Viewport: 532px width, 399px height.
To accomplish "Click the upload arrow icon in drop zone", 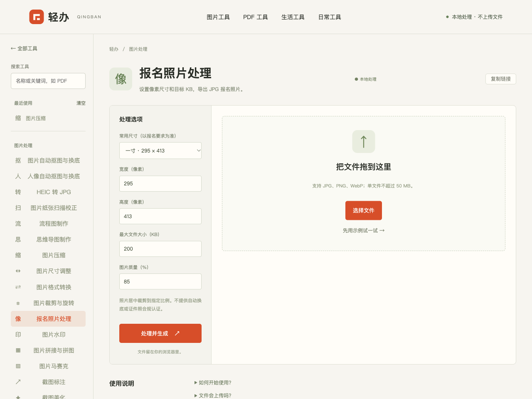I will point(364,141).
